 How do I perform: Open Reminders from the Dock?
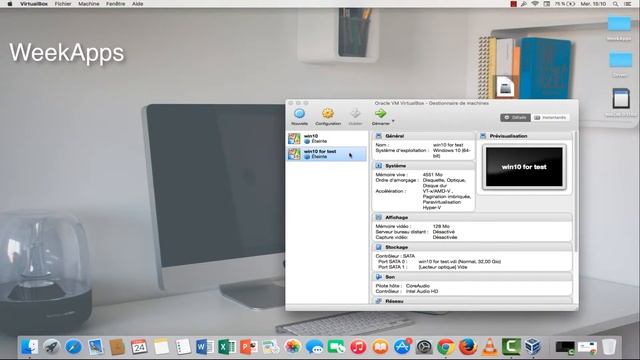(183, 347)
